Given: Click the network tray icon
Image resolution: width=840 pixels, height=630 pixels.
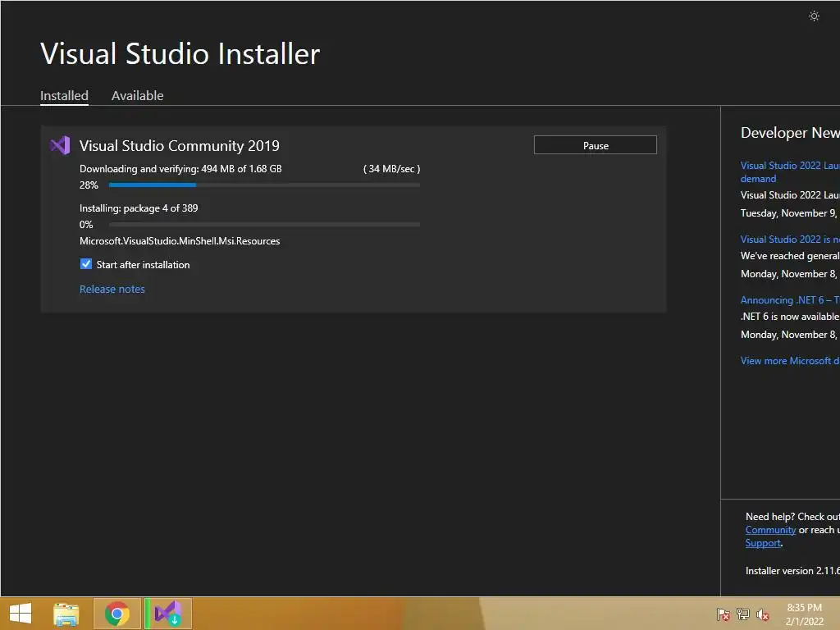Looking at the screenshot, I should (743, 614).
